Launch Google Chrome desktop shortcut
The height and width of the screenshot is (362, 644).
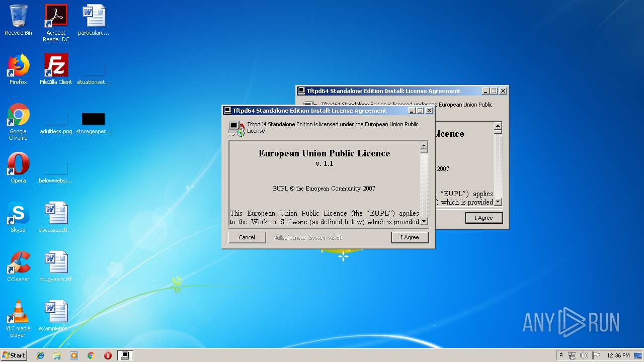pyautogui.click(x=18, y=122)
